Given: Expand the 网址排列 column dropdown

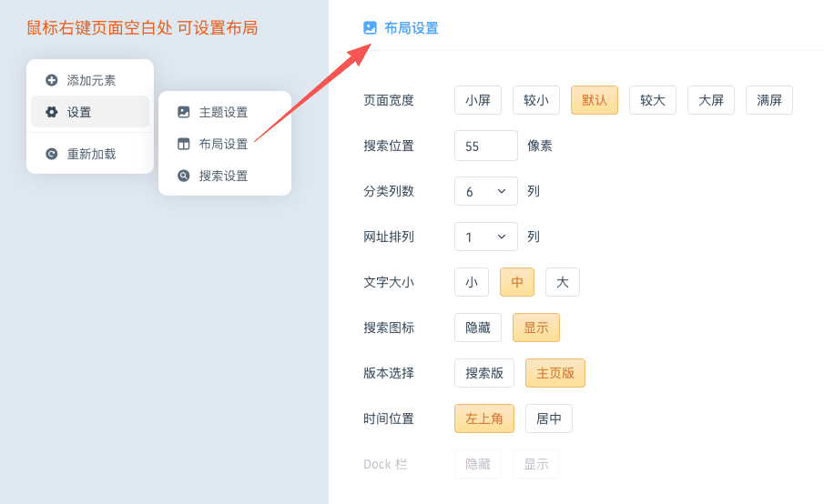Looking at the screenshot, I should coord(486,237).
